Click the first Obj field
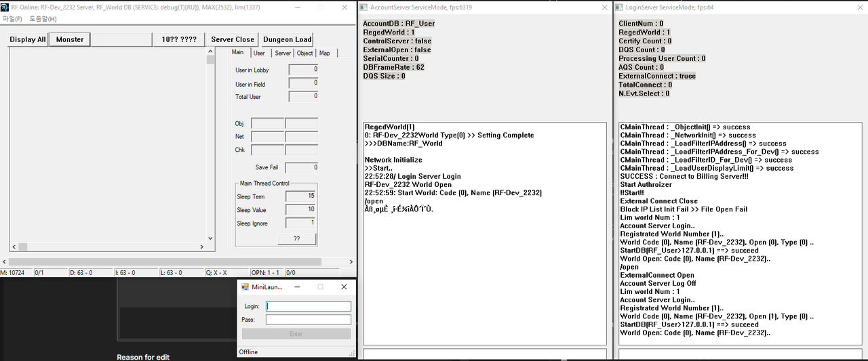 (x=267, y=123)
